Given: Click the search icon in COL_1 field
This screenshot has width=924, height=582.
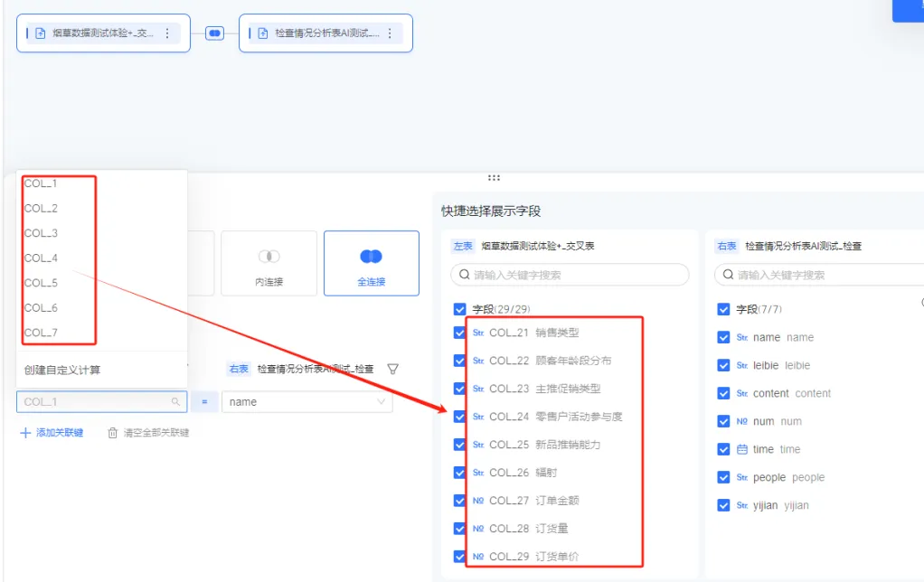Looking at the screenshot, I should [x=175, y=402].
